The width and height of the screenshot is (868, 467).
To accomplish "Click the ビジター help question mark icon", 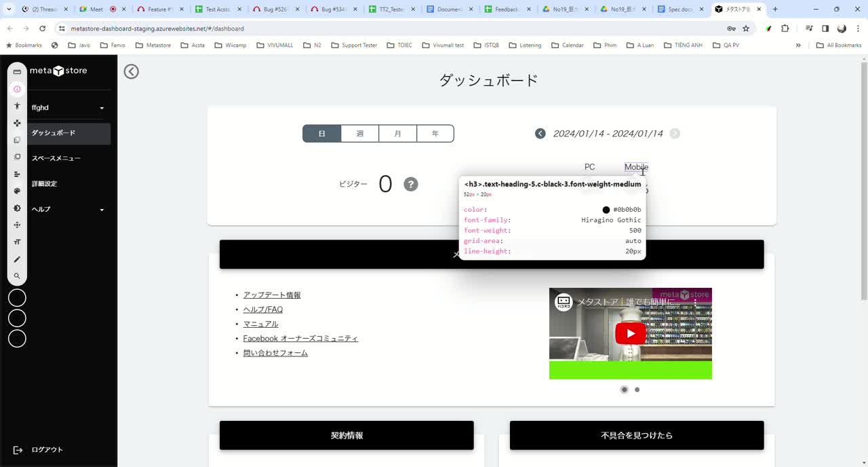I will [411, 184].
